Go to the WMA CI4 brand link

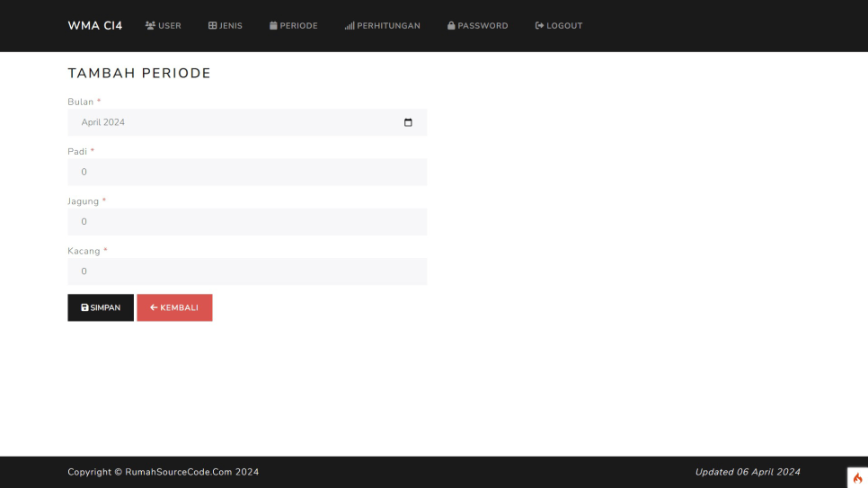coord(95,26)
